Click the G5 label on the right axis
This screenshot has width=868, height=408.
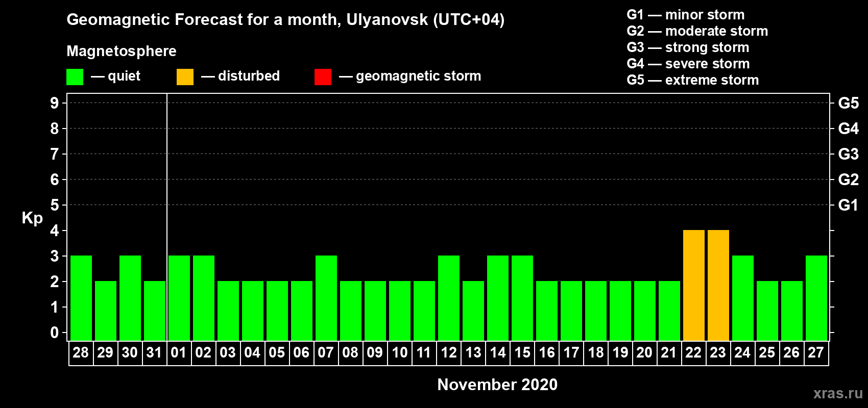pyautogui.click(x=849, y=103)
